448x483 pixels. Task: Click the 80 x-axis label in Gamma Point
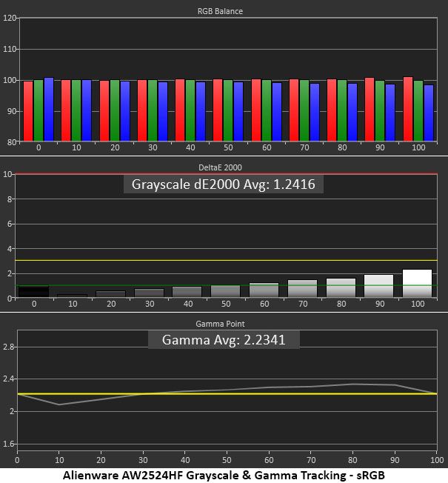pyautogui.click(x=352, y=460)
